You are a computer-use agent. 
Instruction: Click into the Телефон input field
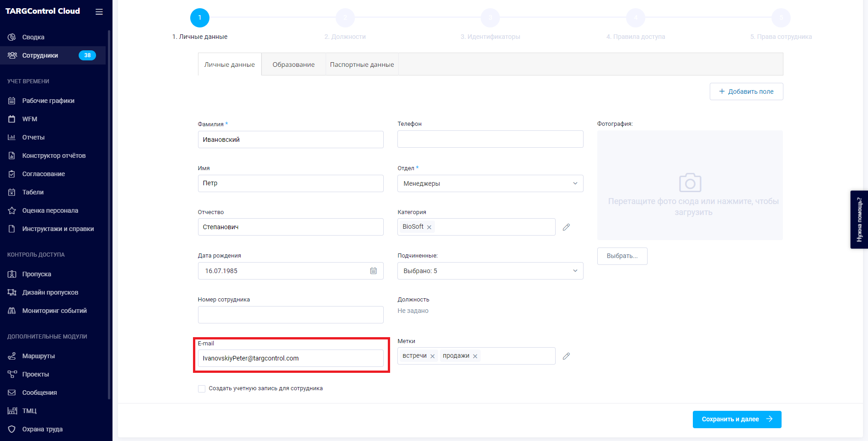490,139
